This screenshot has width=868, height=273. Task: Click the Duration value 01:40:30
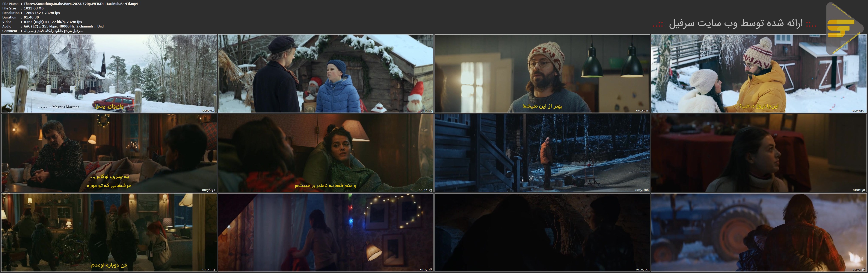pyautogui.click(x=31, y=17)
